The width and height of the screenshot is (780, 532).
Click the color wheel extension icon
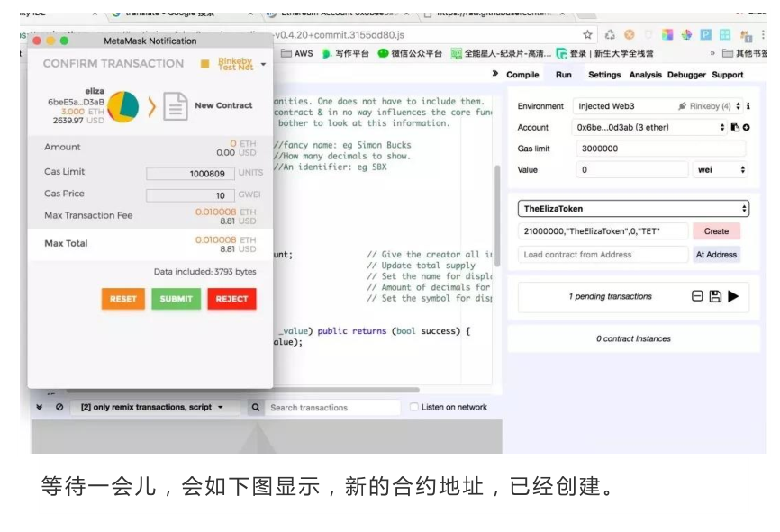coord(686,35)
